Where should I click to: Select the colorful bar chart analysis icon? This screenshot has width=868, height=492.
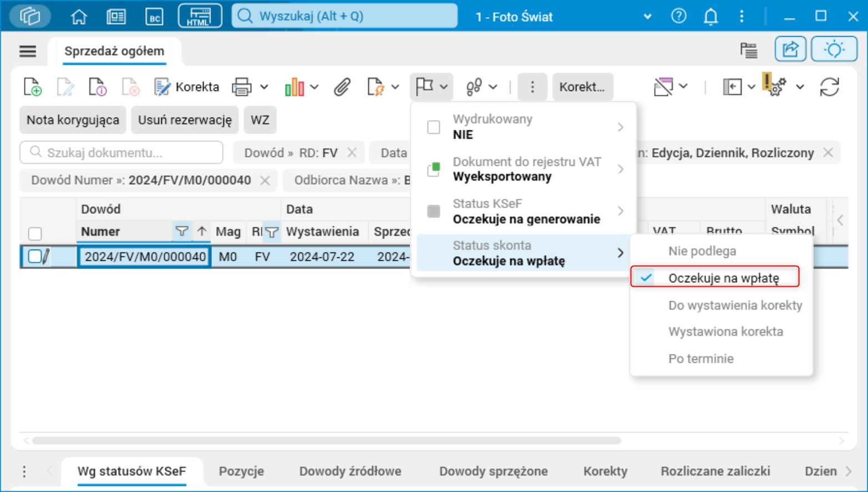295,87
